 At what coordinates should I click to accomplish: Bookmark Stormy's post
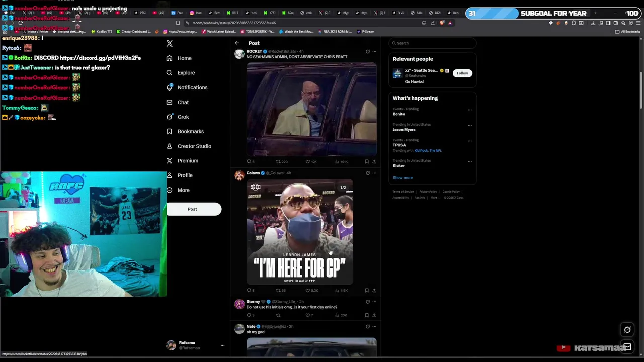(367, 315)
